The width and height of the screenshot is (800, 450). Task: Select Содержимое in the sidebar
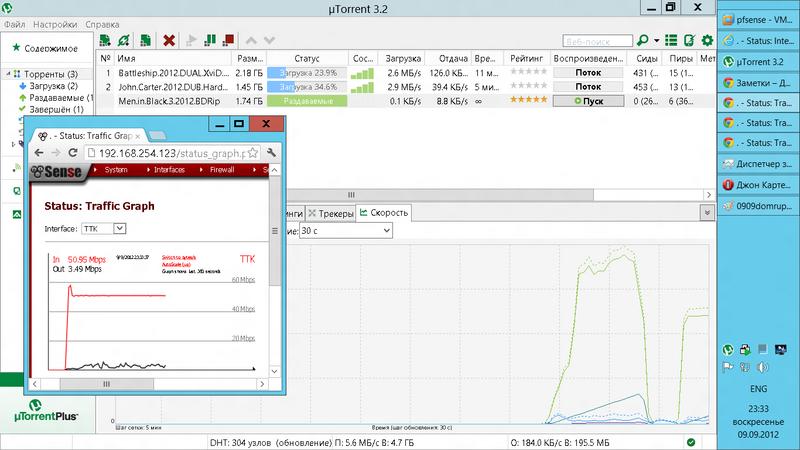click(51, 48)
